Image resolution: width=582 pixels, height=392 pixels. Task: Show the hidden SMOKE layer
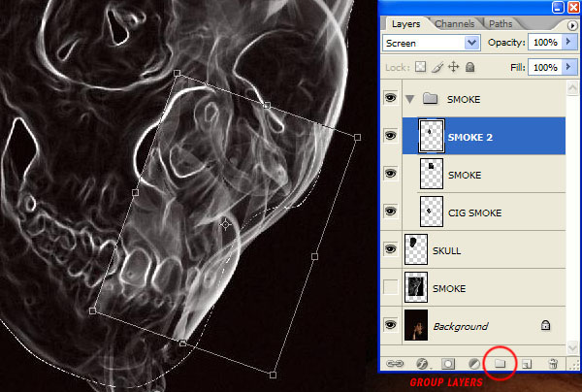[x=390, y=287]
